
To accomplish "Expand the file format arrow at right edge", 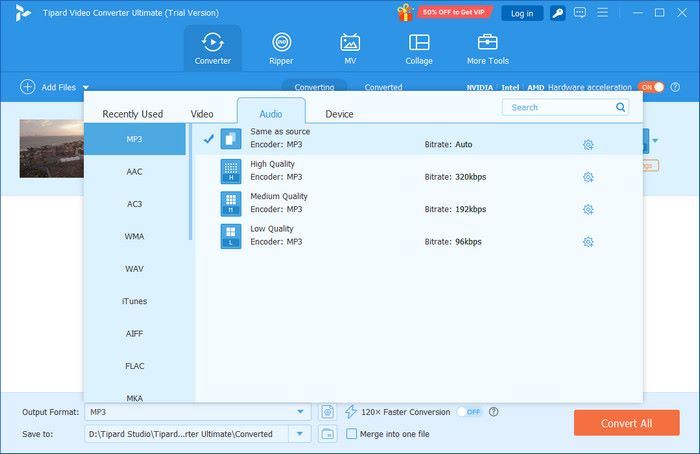I will pos(655,141).
